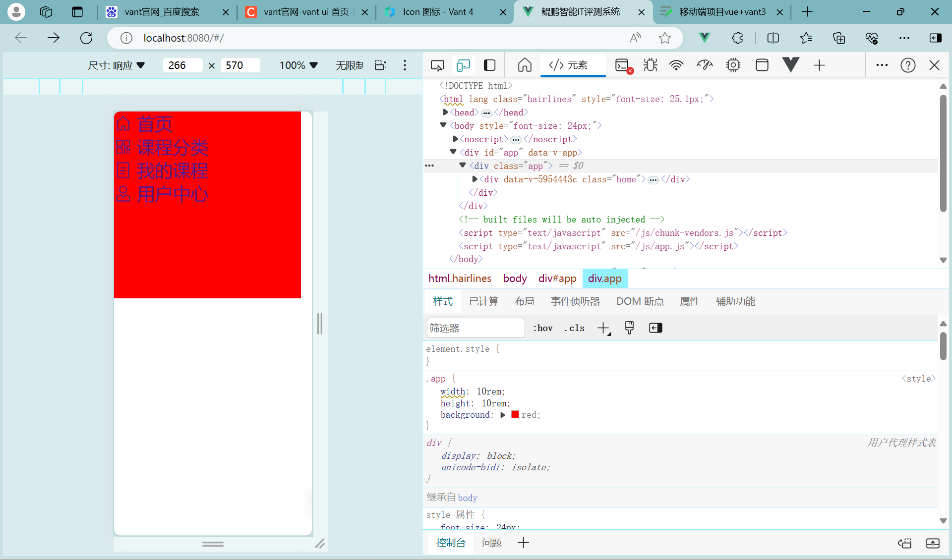Toggle class editor with .cls
The height and width of the screenshot is (560, 952).
tap(574, 328)
